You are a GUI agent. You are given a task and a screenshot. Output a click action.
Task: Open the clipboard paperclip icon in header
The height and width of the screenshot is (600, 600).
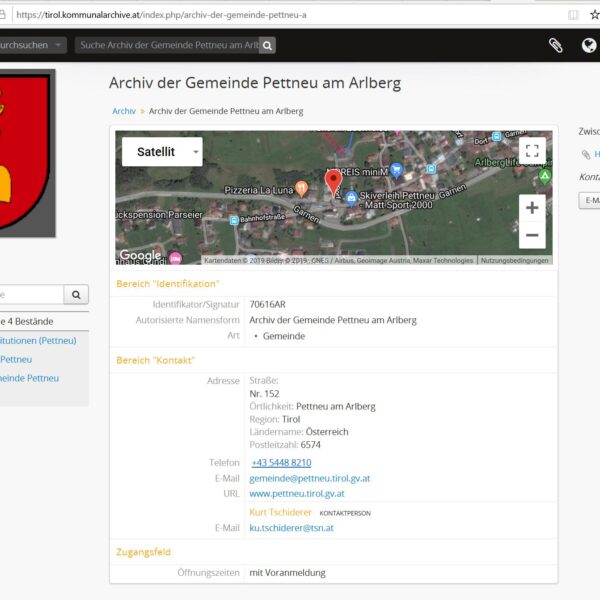tap(555, 45)
